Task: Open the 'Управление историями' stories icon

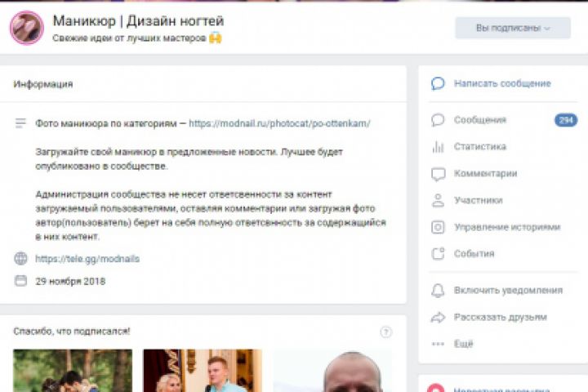Action: 438,227
